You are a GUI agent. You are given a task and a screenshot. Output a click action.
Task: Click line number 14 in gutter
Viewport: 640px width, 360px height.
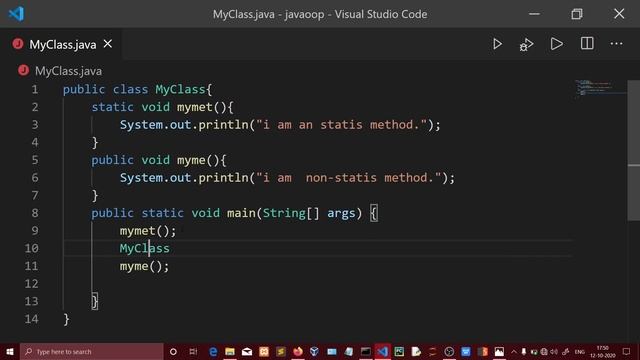tap(31, 319)
